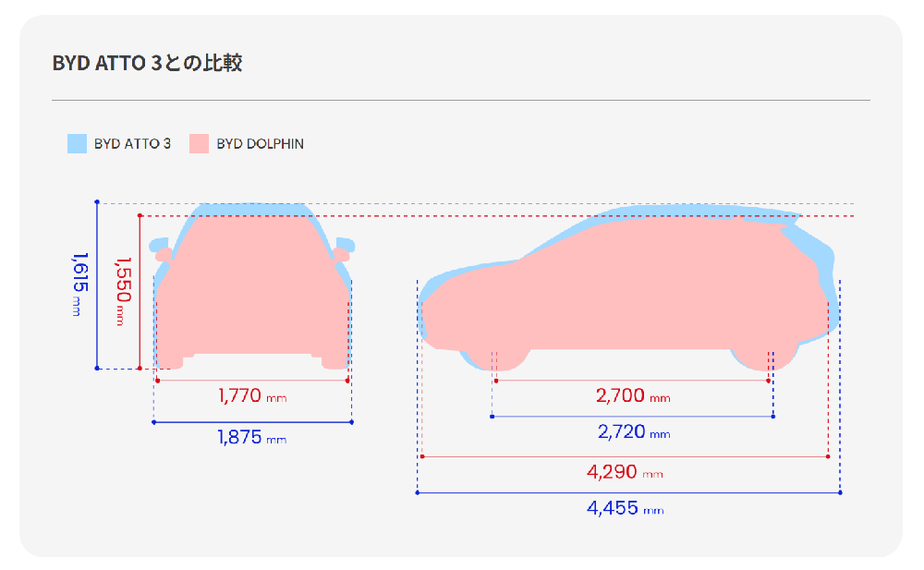This screenshot has width=924, height=570.
Task: Click the red 1,550 mm height label
Action: [x=123, y=290]
